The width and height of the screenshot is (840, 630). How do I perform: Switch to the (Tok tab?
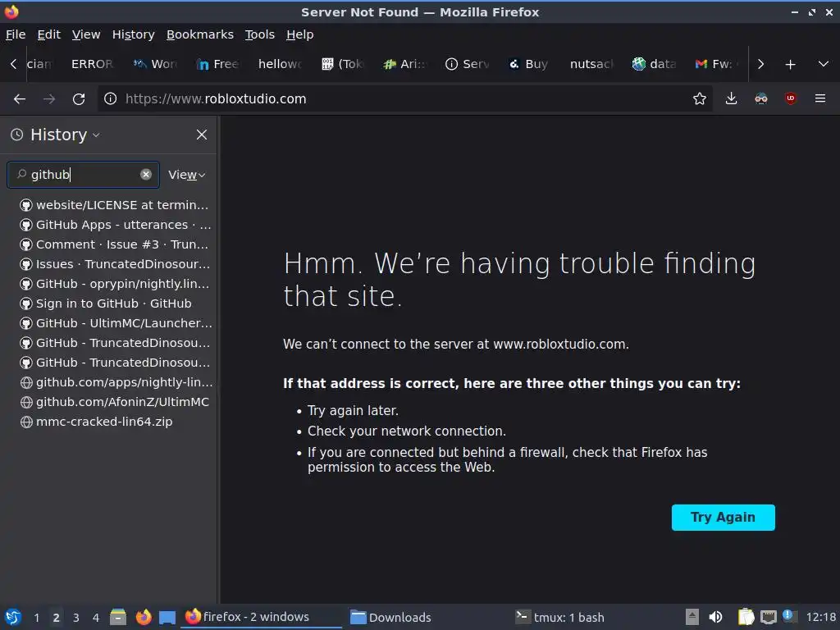tap(343, 64)
